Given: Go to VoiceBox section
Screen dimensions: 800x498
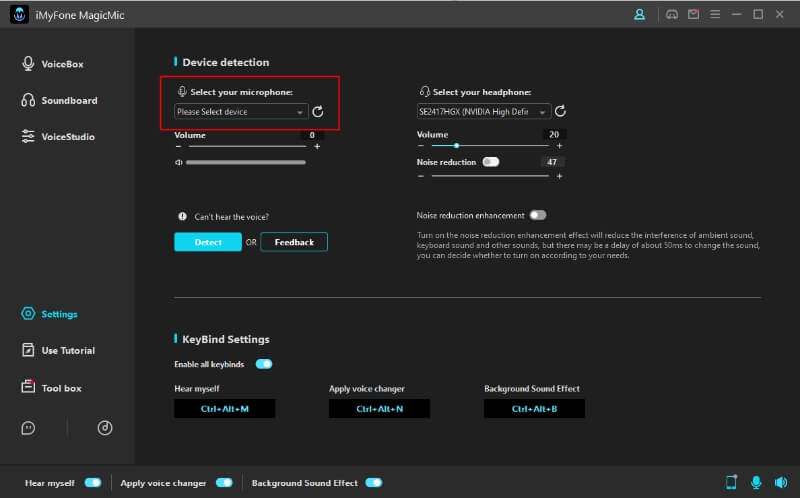Looking at the screenshot, I should 53,64.
